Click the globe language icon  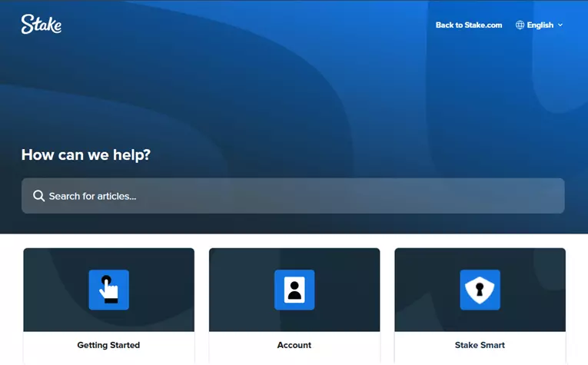tap(520, 25)
